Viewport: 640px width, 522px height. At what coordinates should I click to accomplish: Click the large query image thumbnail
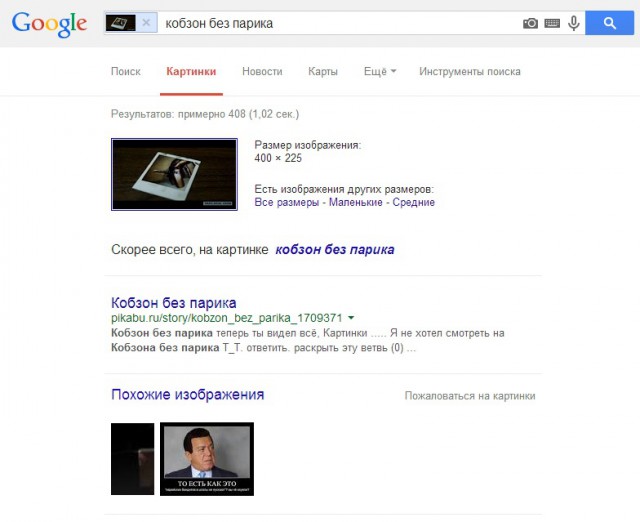174,174
